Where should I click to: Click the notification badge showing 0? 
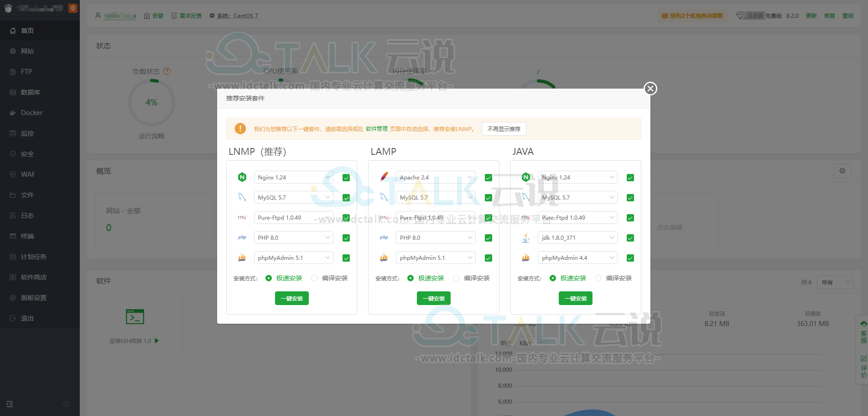tap(73, 8)
